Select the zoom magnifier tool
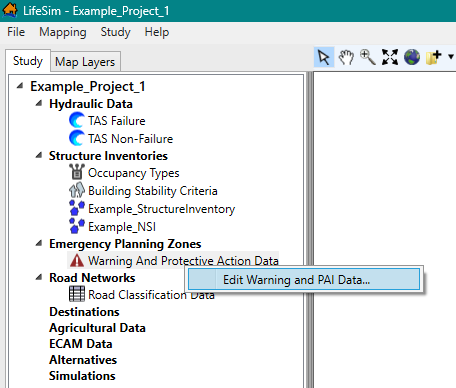The width and height of the screenshot is (456, 388). pyautogui.click(x=368, y=57)
